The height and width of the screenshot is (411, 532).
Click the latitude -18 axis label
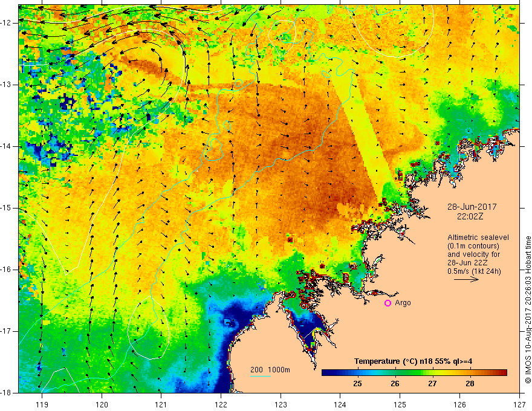pyautogui.click(x=6, y=393)
